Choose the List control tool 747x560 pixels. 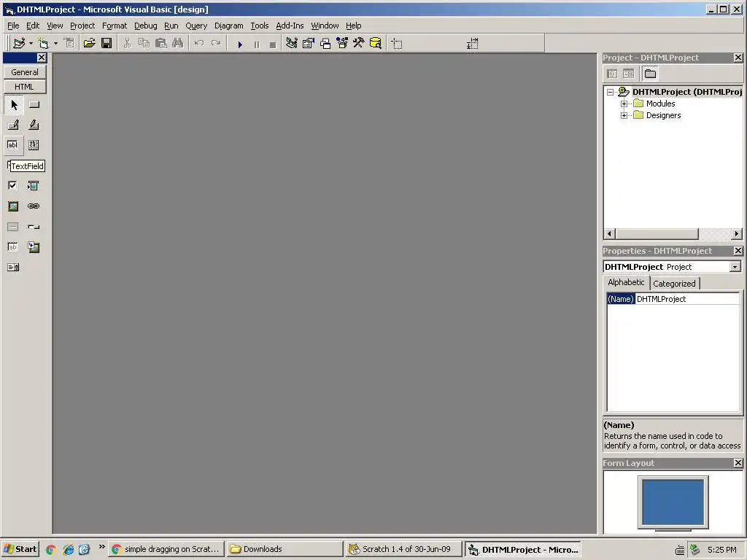click(x=13, y=267)
